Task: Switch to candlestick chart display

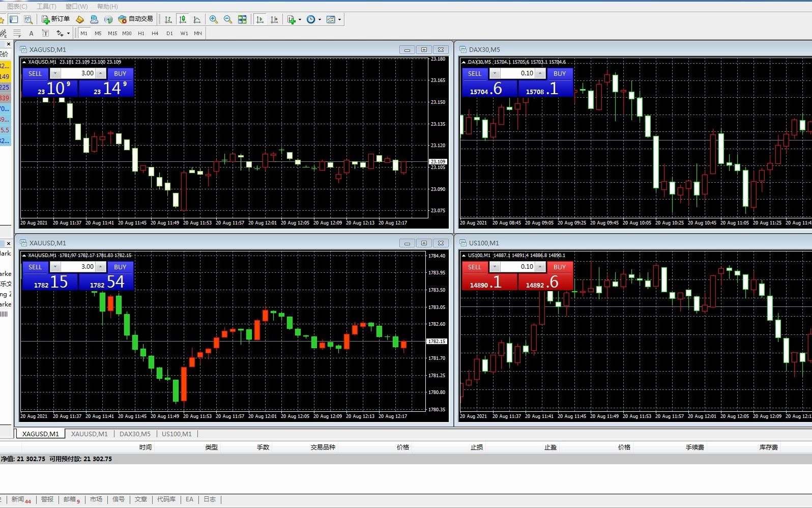Action: 183,19
